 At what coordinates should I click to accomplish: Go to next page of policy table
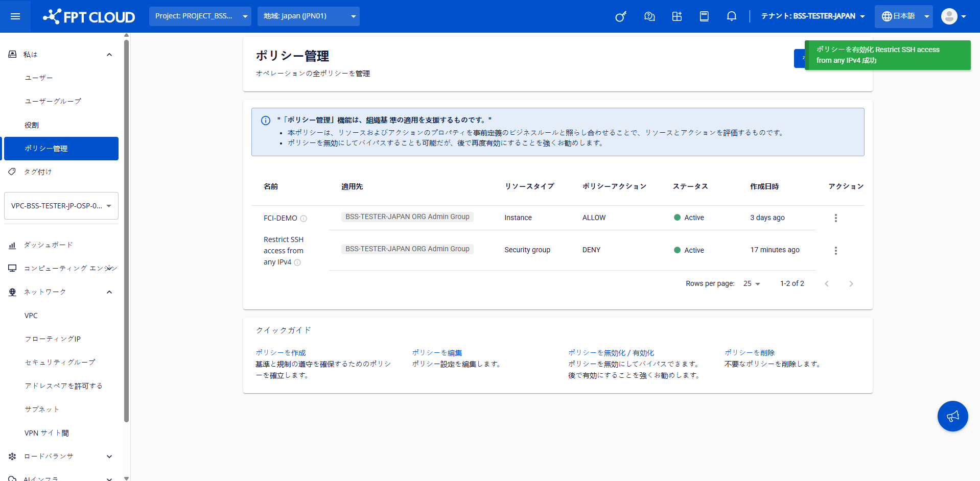point(851,284)
